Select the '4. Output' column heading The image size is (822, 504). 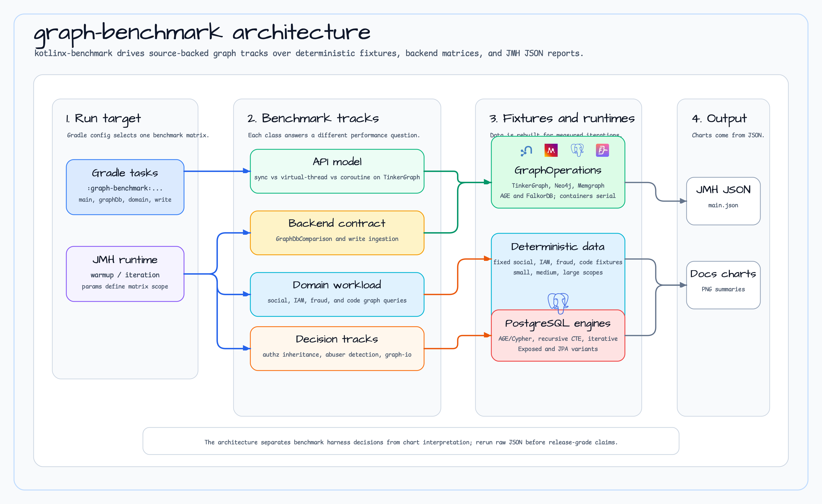(719, 119)
